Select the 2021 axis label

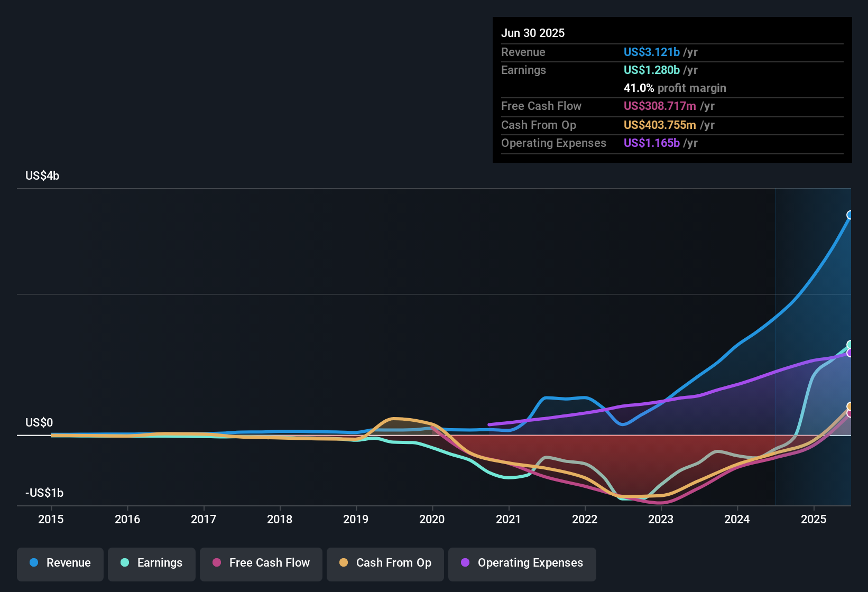[508, 520]
